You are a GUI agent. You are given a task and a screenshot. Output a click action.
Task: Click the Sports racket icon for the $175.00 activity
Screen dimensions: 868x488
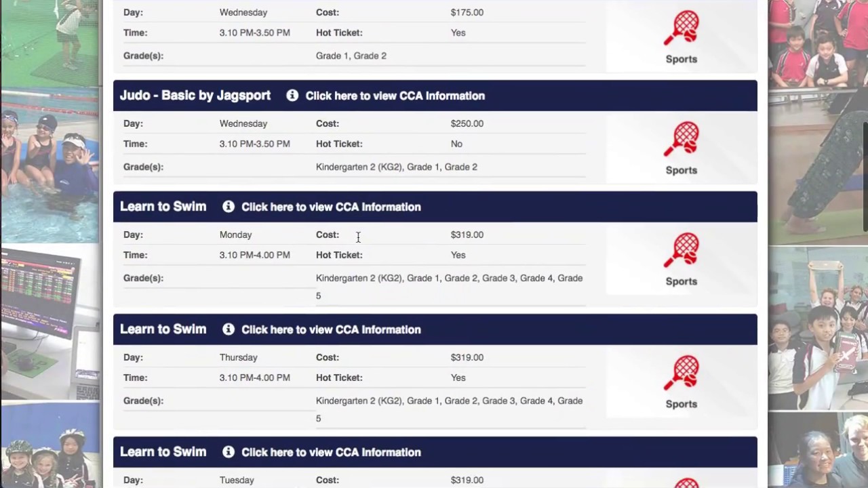tap(682, 28)
